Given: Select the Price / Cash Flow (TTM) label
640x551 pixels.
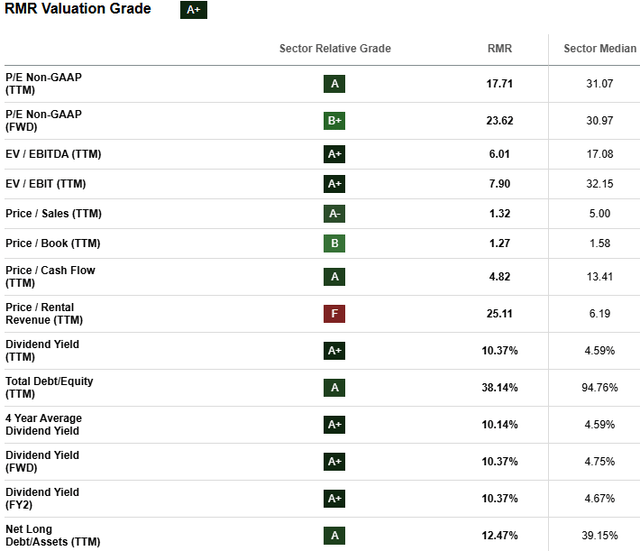Looking at the screenshot, I should (x=50, y=276).
